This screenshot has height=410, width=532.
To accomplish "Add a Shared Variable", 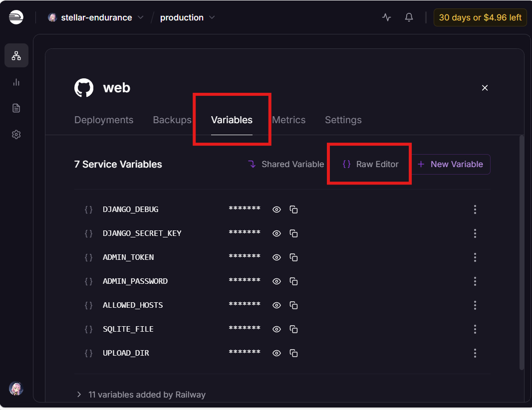I will pyautogui.click(x=286, y=164).
